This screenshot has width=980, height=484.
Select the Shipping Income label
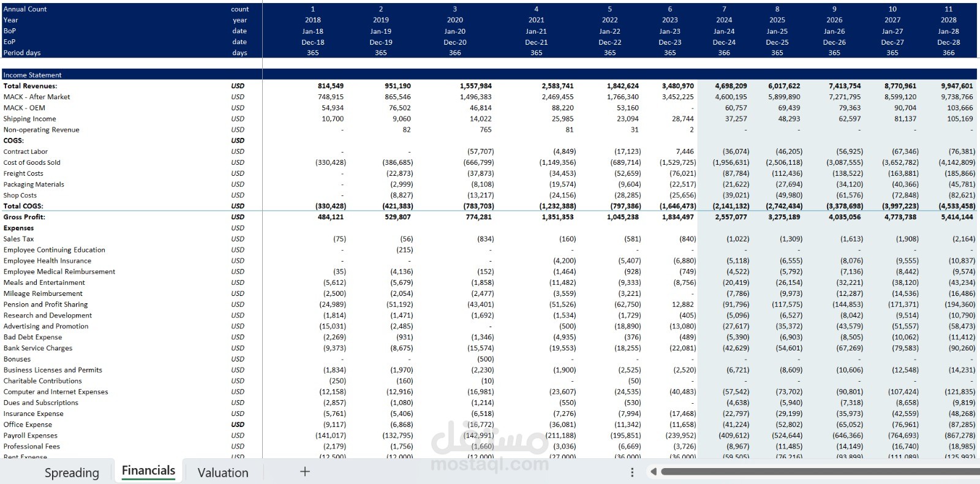coord(29,119)
